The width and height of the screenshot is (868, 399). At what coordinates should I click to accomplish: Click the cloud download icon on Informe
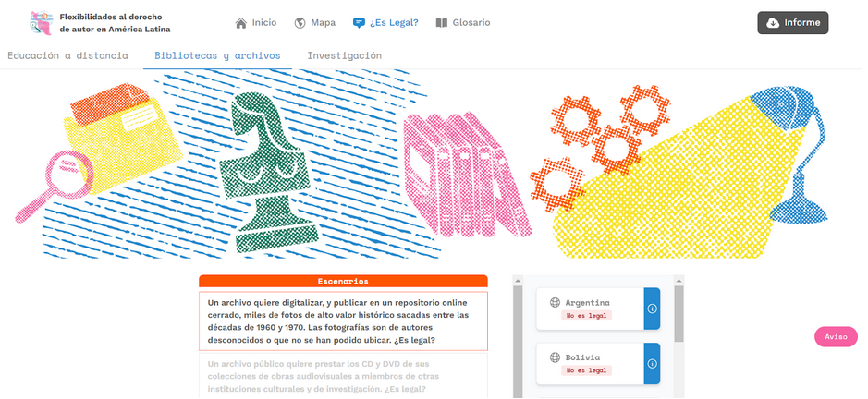click(773, 23)
